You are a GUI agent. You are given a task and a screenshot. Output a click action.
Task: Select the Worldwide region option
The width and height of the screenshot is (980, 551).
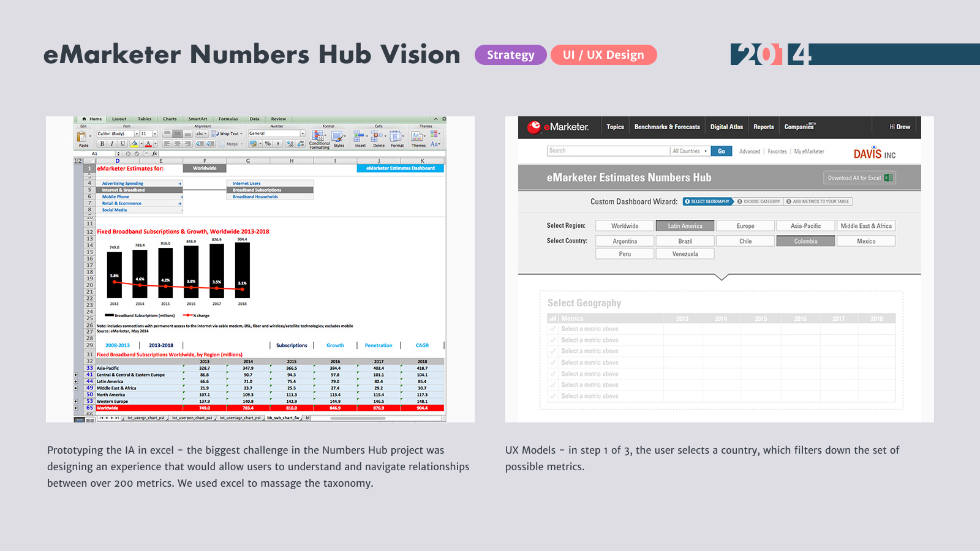624,226
